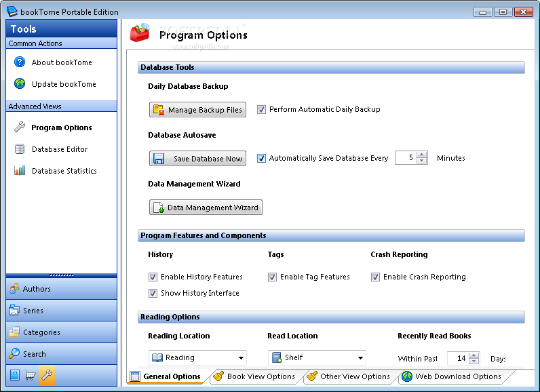Viewport: 540px width, 392px height.
Task: Disable Enable History Features checkbox
Action: coord(153,277)
